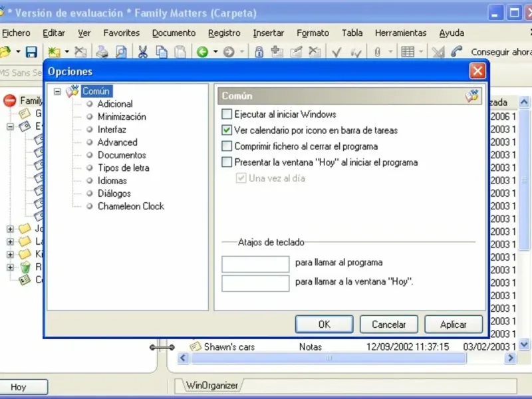Open the dropdown arrow next to the new document icon

(x=67, y=52)
